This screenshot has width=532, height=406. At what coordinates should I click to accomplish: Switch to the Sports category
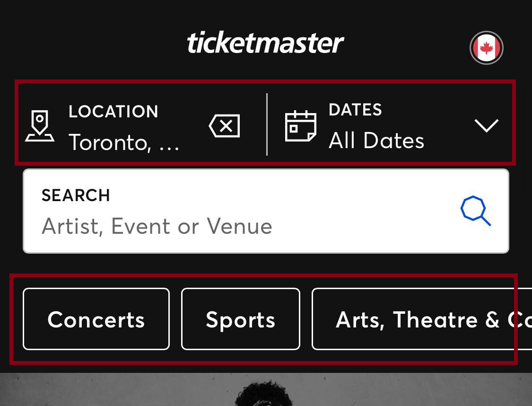click(240, 319)
